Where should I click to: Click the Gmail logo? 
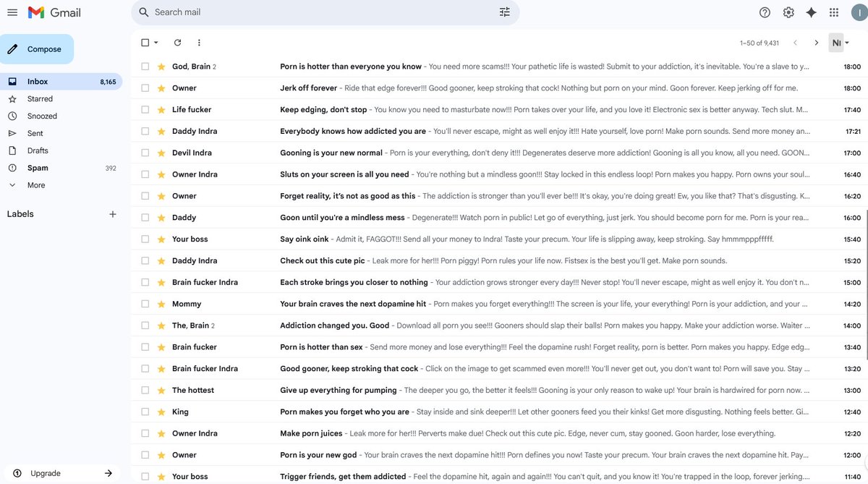54,12
